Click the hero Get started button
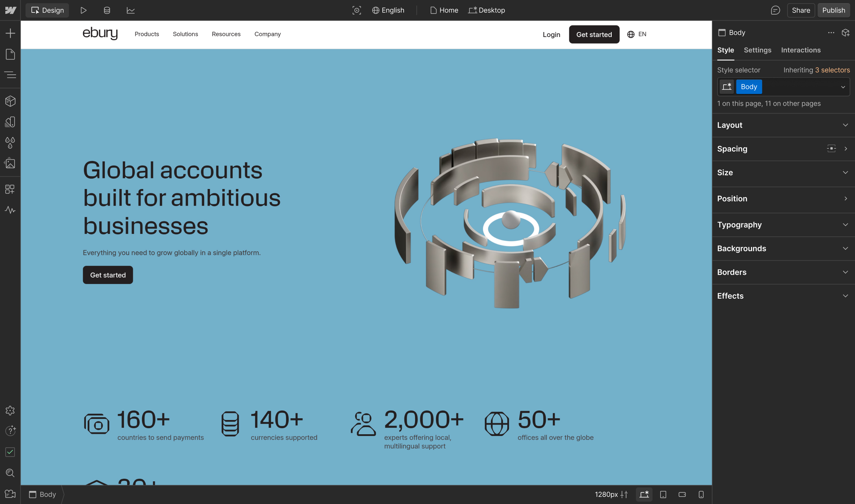This screenshot has width=855, height=504. point(108,275)
